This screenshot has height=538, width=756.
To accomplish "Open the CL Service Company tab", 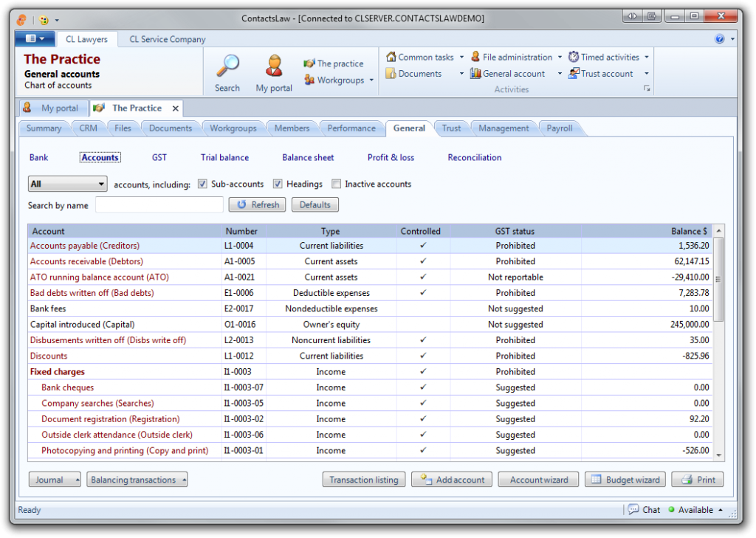I will 168,39.
